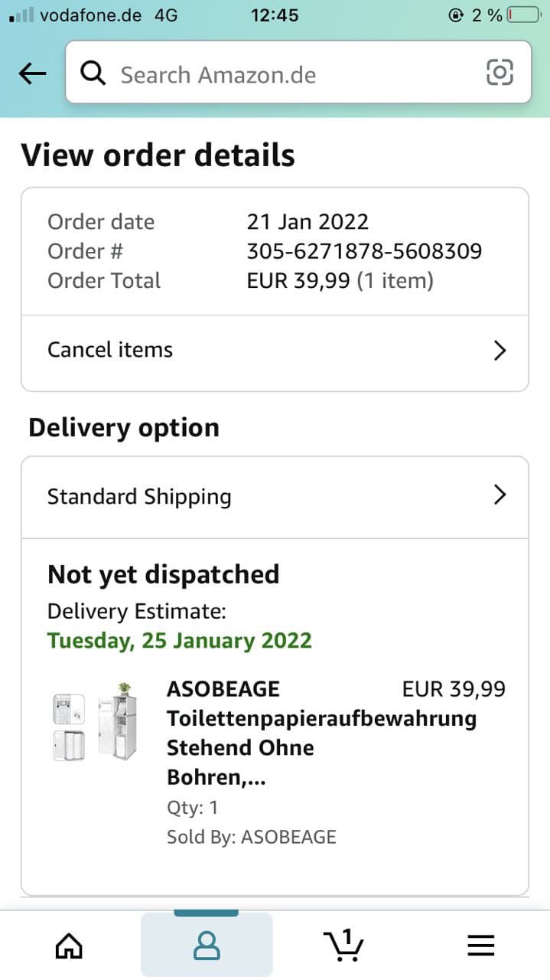Tap the rotation lock status icon

point(457,15)
